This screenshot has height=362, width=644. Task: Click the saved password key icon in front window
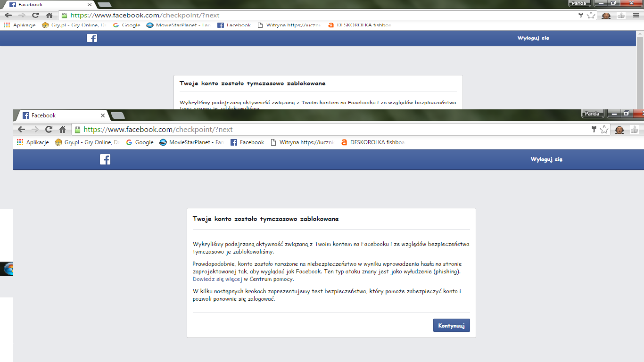click(594, 130)
